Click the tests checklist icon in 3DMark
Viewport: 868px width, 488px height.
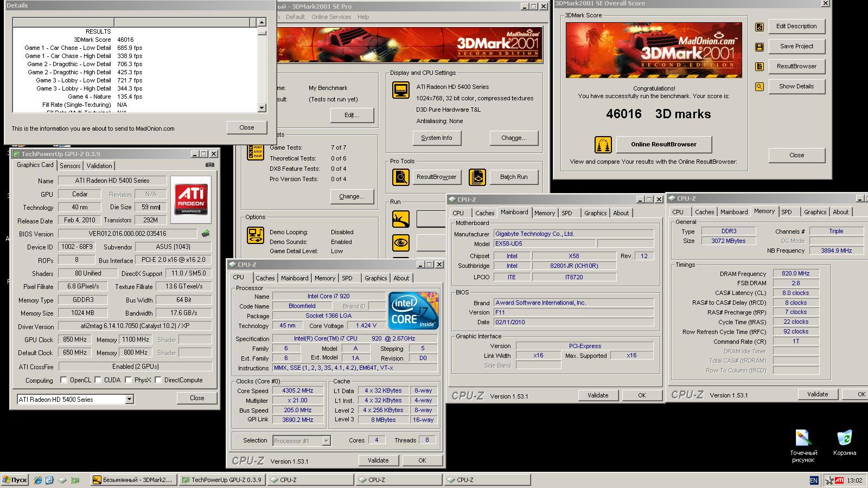pyautogui.click(x=256, y=152)
